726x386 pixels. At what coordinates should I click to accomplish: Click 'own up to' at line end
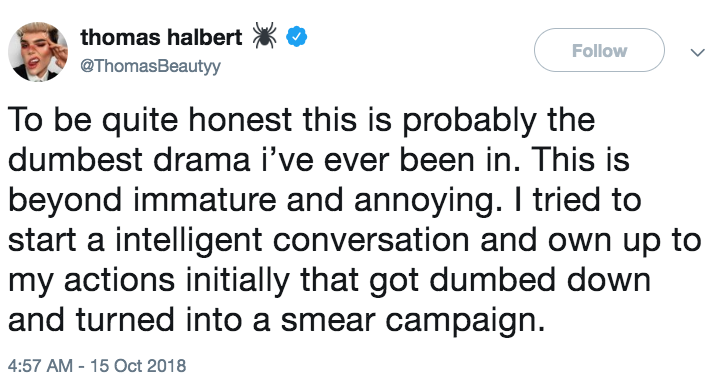coord(625,241)
